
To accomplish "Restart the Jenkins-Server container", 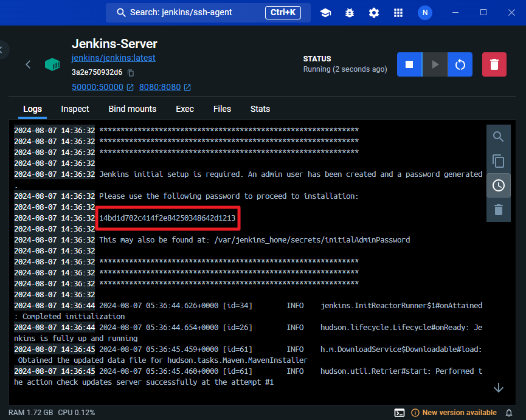I will 460,64.
